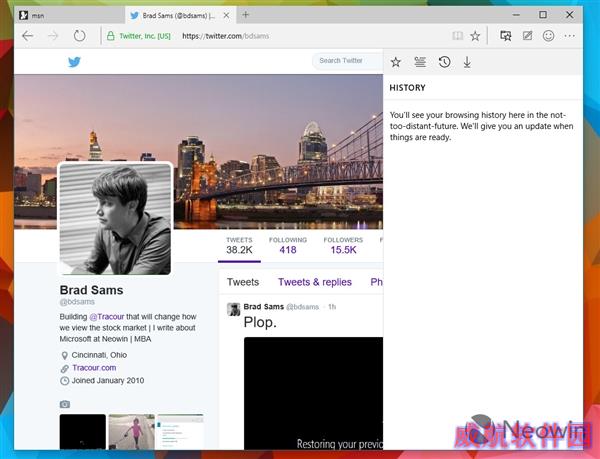
Task: Open Reading list icon in Hub panel
Action: (x=420, y=62)
